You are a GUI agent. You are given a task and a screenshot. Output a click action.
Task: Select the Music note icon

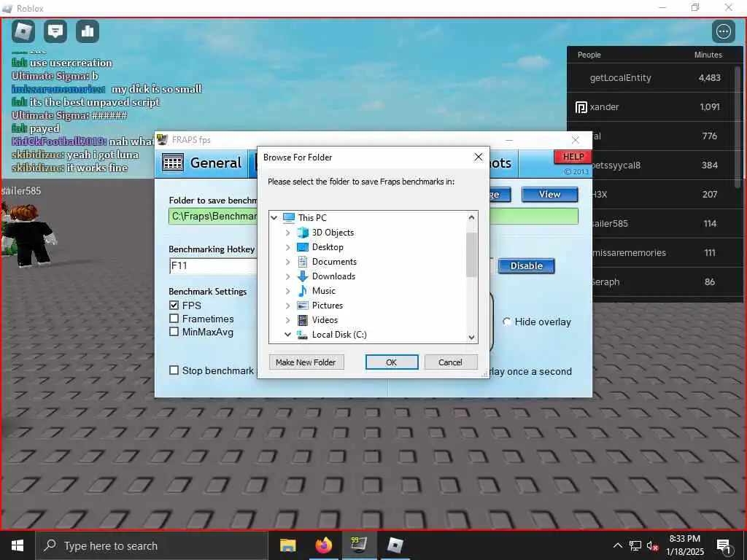303,291
